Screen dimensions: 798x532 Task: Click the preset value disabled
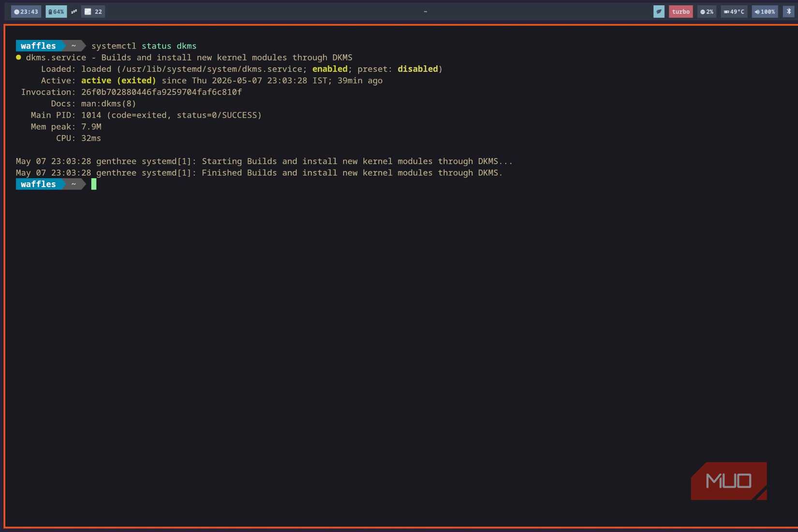point(418,69)
